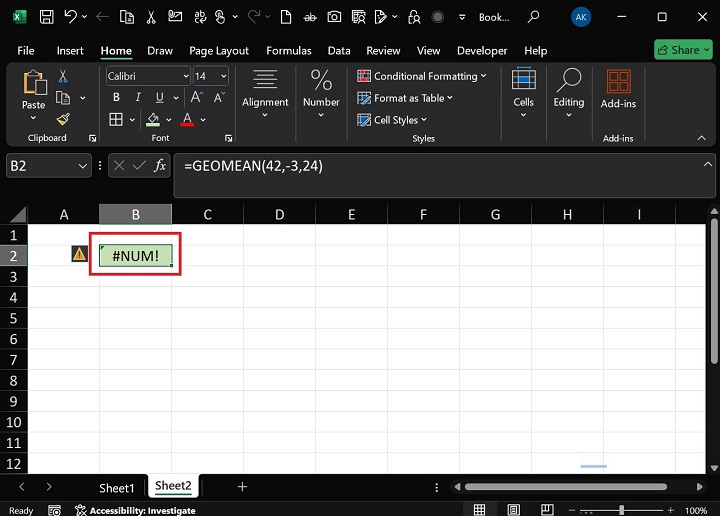Open the Formulas tab
Image resolution: width=720 pixels, height=516 pixels.
[x=289, y=50]
